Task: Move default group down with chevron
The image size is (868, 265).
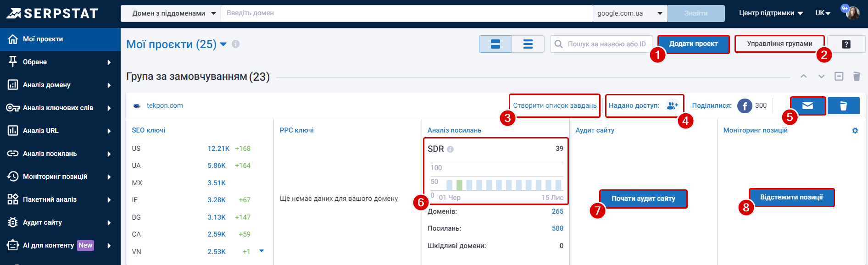Action: pos(821,76)
